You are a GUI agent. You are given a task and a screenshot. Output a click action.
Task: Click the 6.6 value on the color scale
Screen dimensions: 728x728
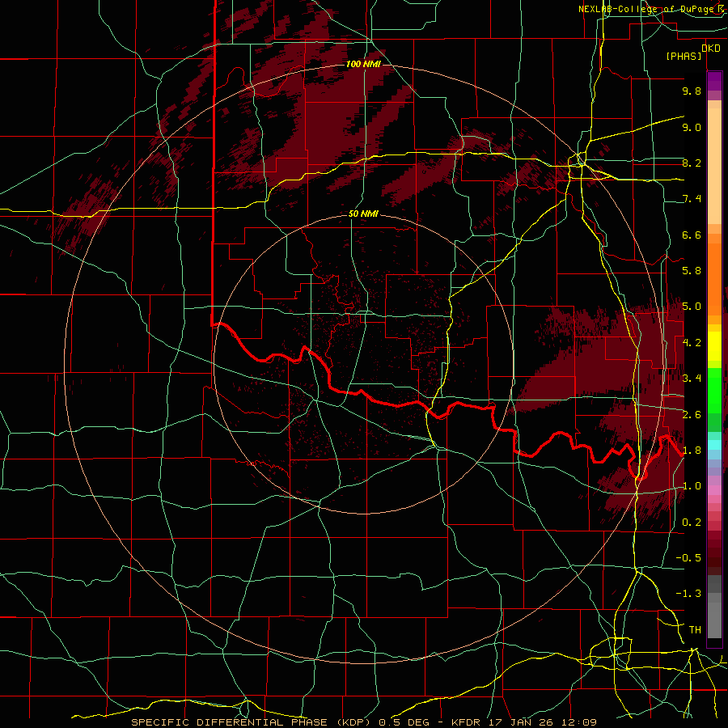coord(692,235)
